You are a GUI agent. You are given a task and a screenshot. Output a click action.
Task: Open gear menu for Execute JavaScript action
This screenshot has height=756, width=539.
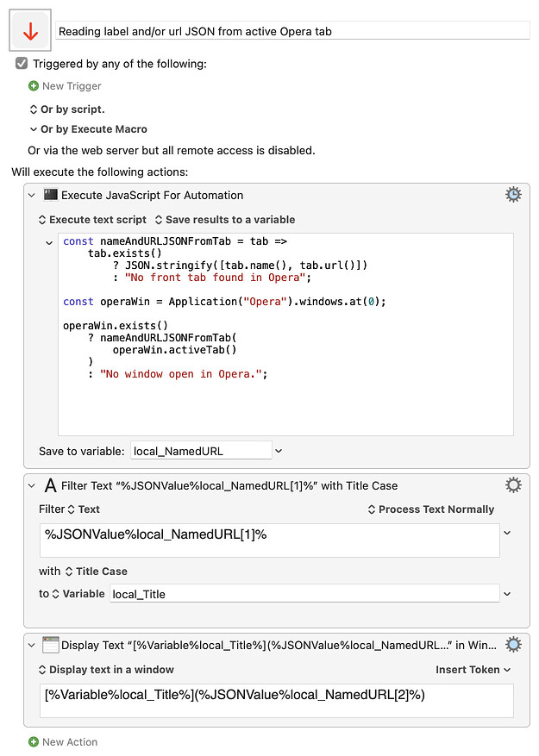[x=513, y=195]
